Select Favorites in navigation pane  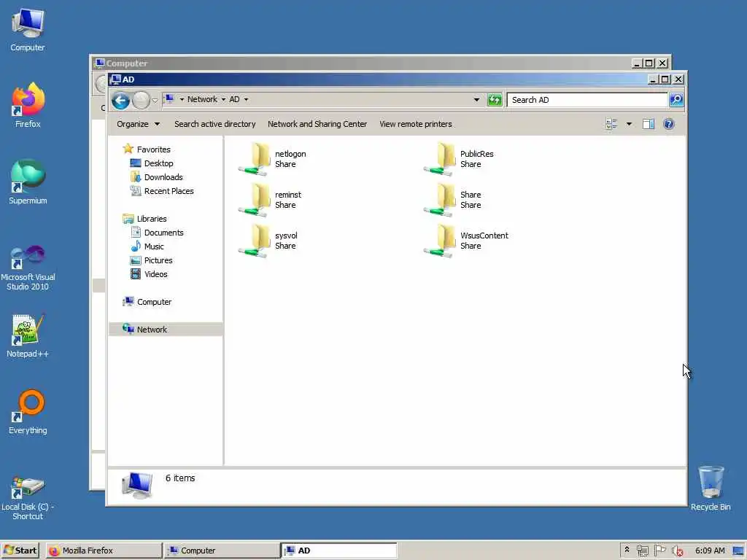147,149
